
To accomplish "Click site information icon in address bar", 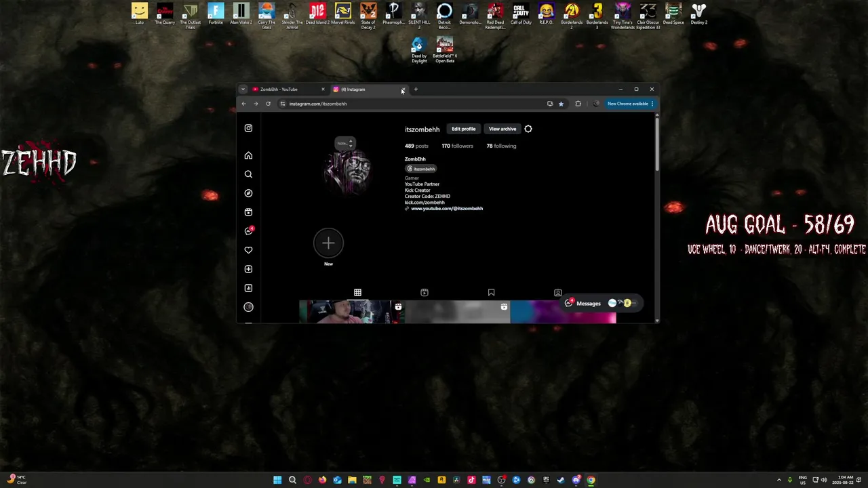I will click(x=283, y=104).
